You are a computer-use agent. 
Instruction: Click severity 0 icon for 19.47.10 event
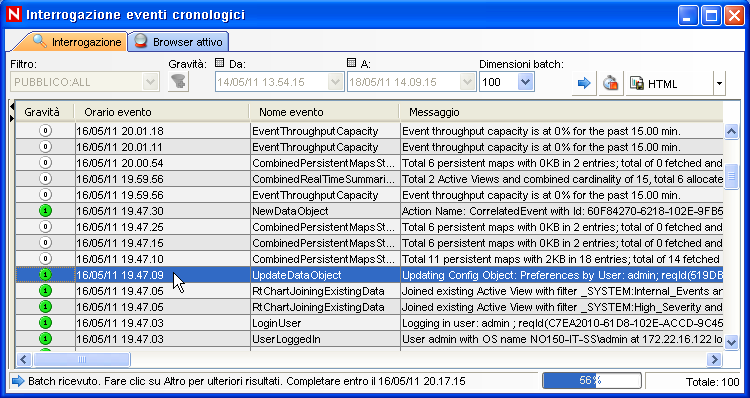point(45,259)
